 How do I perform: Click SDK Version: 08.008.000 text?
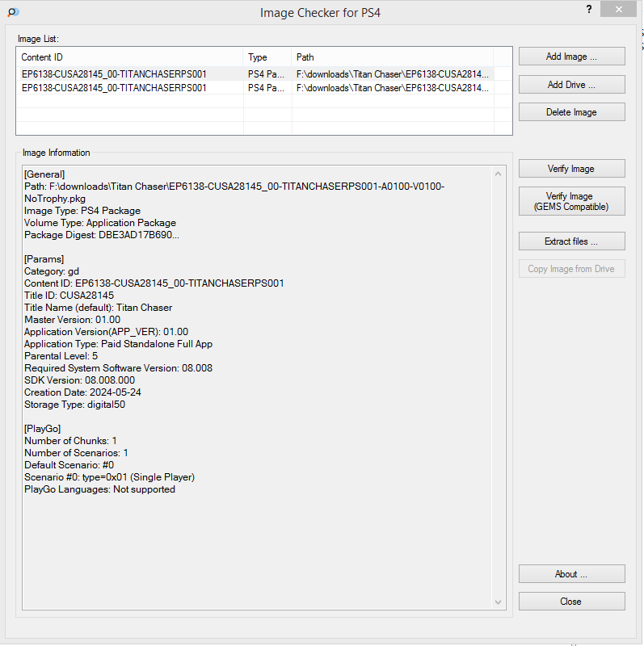[79, 380]
